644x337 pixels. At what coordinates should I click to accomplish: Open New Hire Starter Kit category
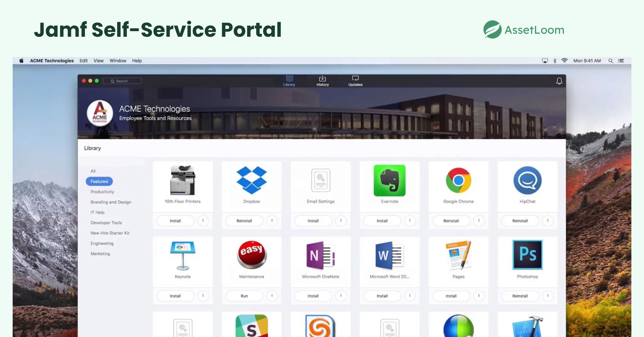tap(110, 233)
